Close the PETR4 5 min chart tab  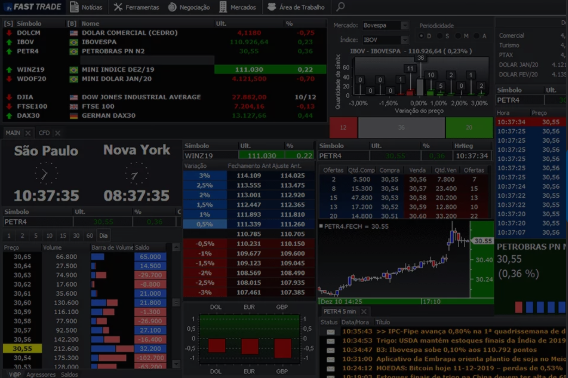point(364,311)
